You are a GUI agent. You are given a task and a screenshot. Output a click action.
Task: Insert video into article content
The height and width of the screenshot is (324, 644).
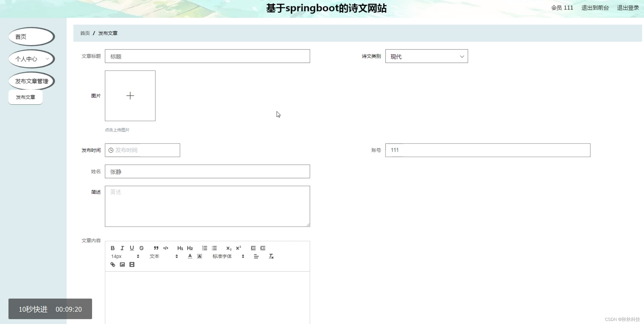click(132, 264)
